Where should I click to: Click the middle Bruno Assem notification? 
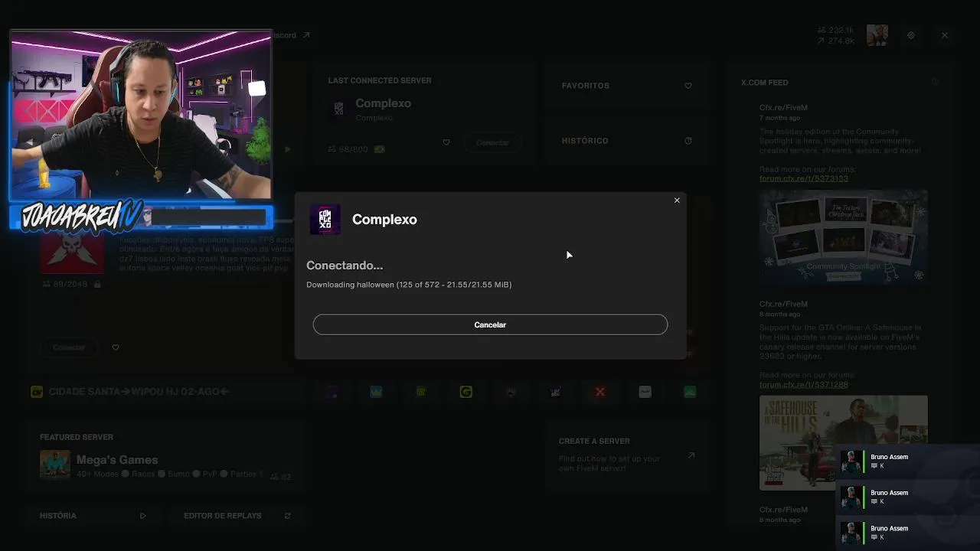[x=908, y=497]
